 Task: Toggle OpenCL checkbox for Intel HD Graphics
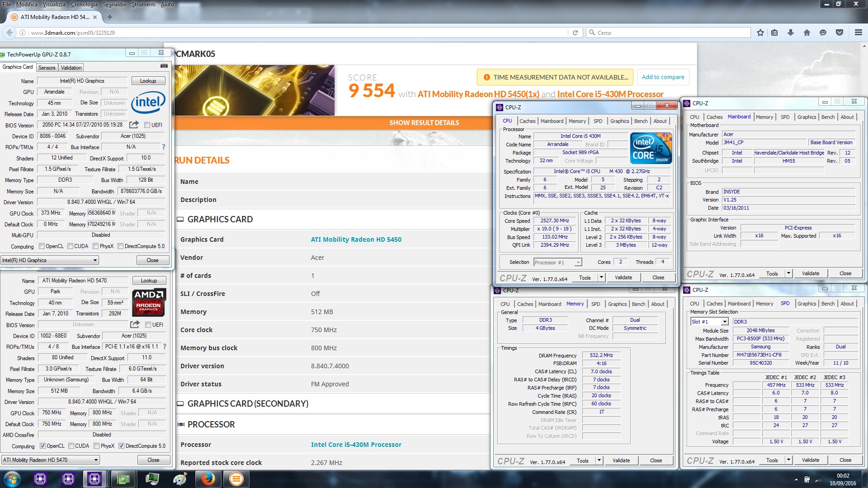[x=42, y=246]
